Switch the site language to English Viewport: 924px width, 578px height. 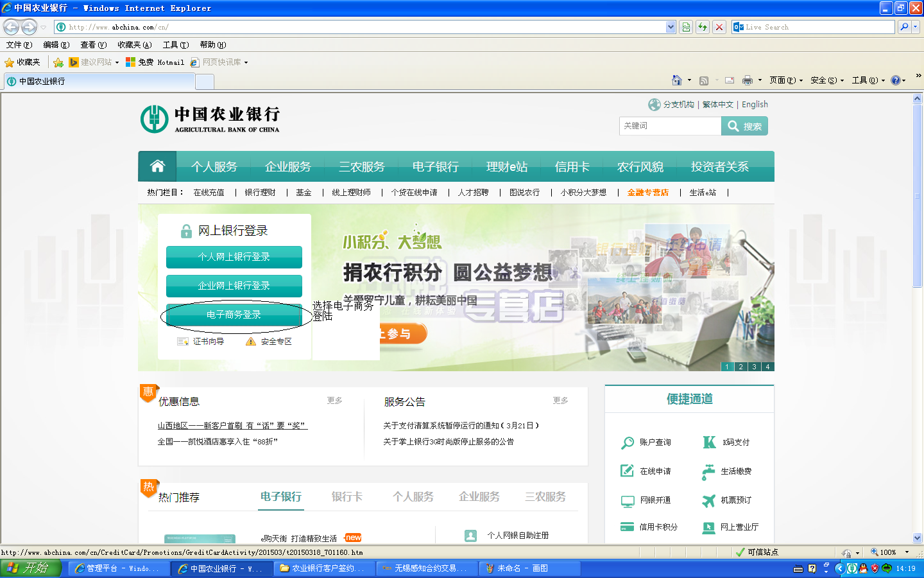point(755,105)
